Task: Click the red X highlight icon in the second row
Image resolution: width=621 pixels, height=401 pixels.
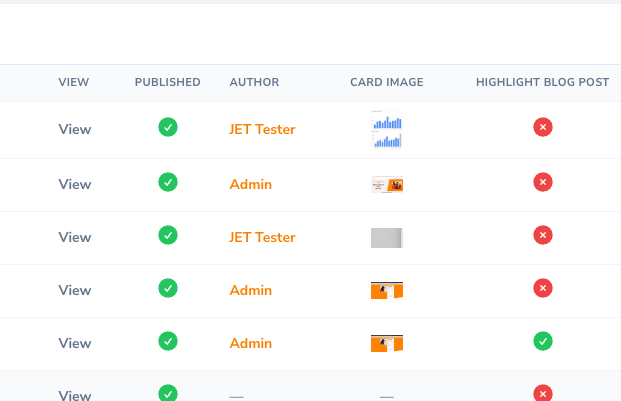Action: coord(543,182)
